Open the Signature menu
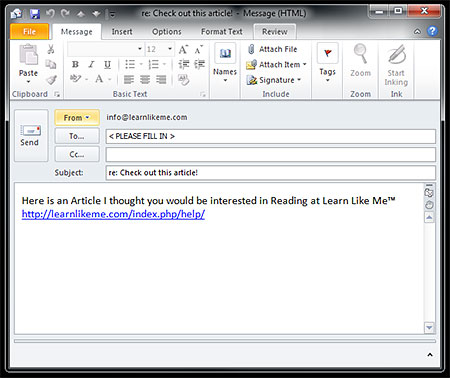 274,80
